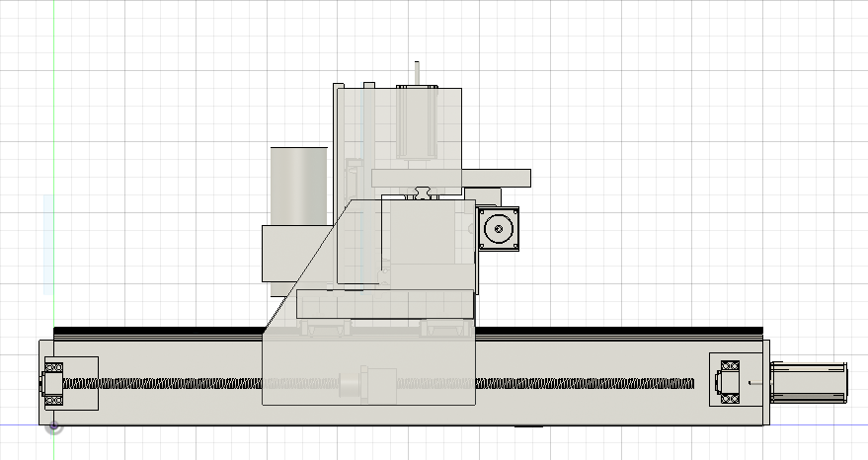Select the sloped edge of the carriage plate
The image size is (868, 460).
[x=308, y=264]
